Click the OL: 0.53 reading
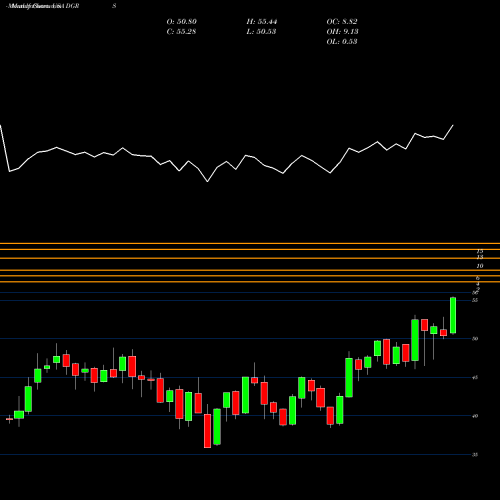The height and width of the screenshot is (500, 500). (x=342, y=42)
